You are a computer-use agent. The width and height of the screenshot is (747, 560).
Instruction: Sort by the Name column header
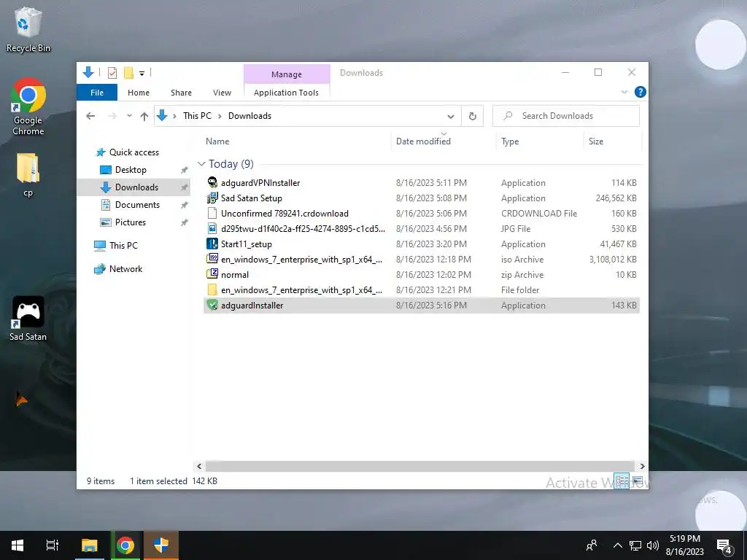point(217,141)
